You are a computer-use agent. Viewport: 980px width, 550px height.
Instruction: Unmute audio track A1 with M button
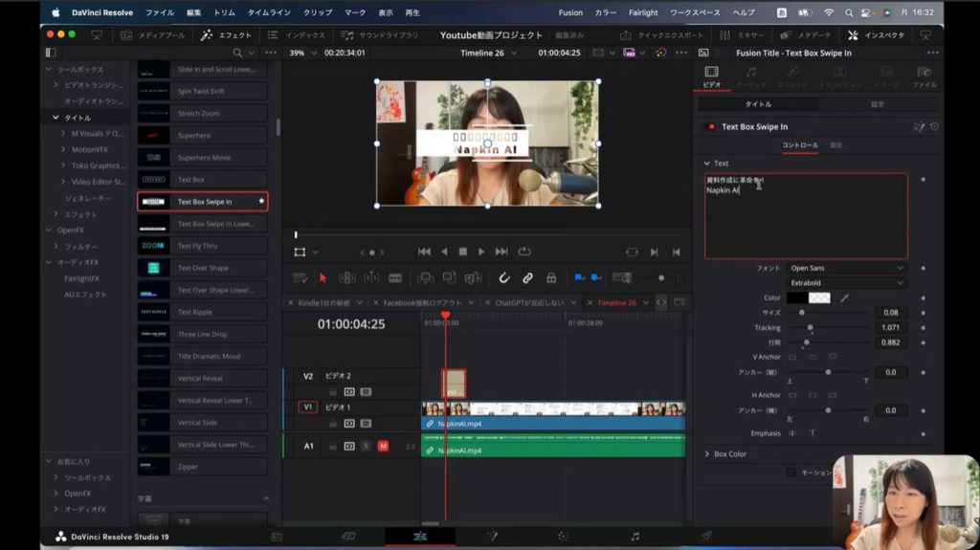point(383,446)
